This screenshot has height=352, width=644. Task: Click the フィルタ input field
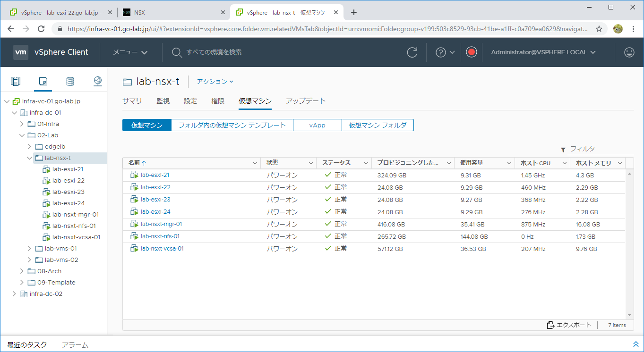pos(601,149)
